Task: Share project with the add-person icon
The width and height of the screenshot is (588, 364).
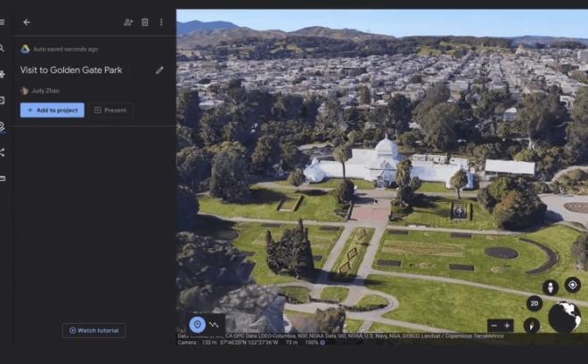Action: pos(128,22)
